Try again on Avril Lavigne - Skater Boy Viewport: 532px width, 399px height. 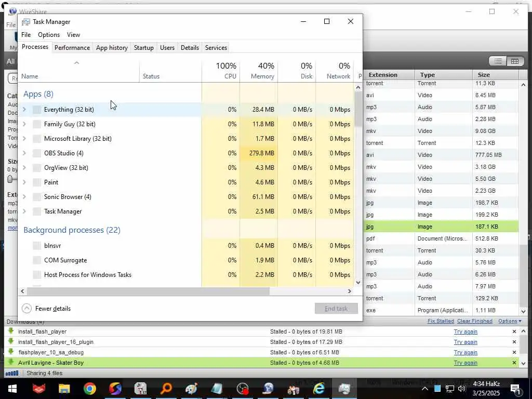pos(465,363)
